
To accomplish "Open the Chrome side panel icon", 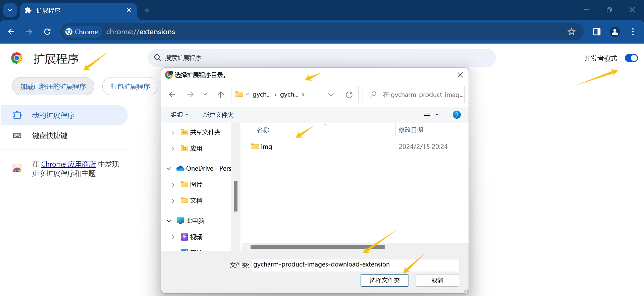I will click(x=597, y=32).
